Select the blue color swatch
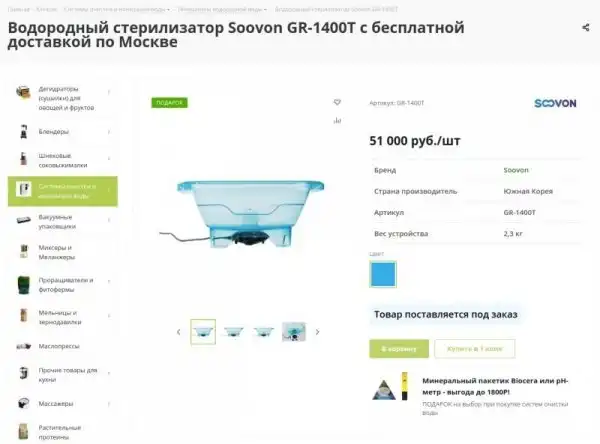600x444 pixels. point(383,274)
